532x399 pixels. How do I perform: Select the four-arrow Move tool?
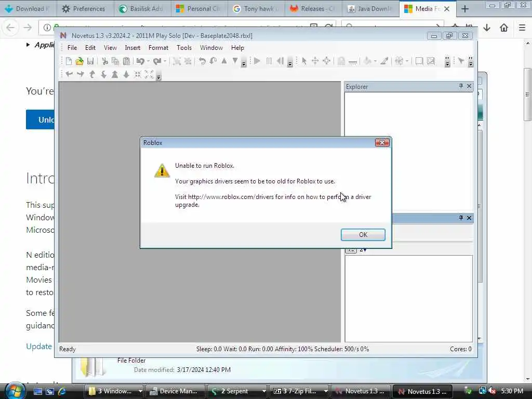(315, 61)
